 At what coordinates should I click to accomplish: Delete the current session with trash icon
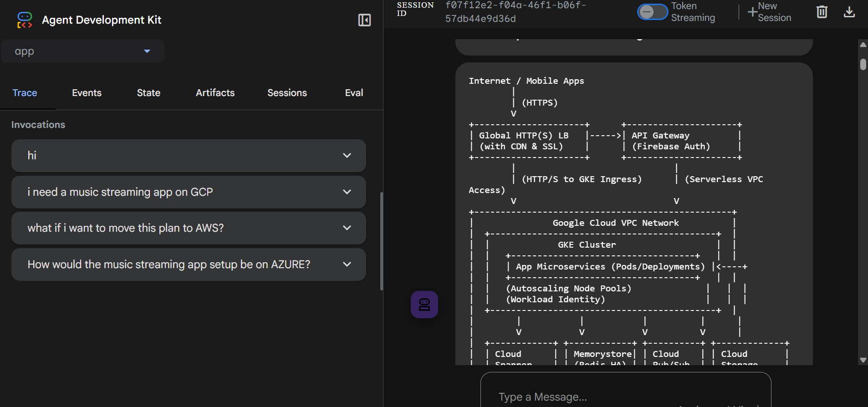click(822, 12)
